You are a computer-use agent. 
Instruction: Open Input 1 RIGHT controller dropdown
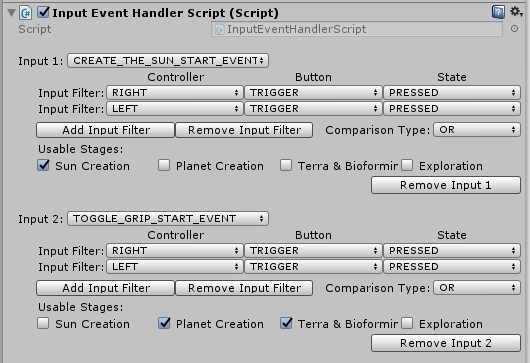[x=175, y=93]
